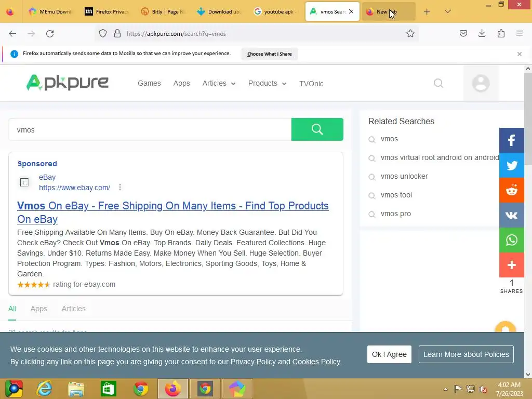Go back to the previous page

tap(12, 34)
